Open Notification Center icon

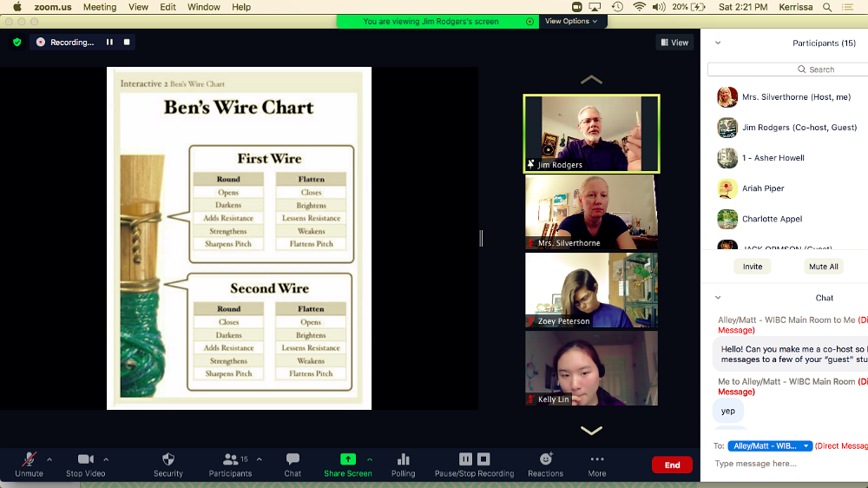(x=847, y=7)
